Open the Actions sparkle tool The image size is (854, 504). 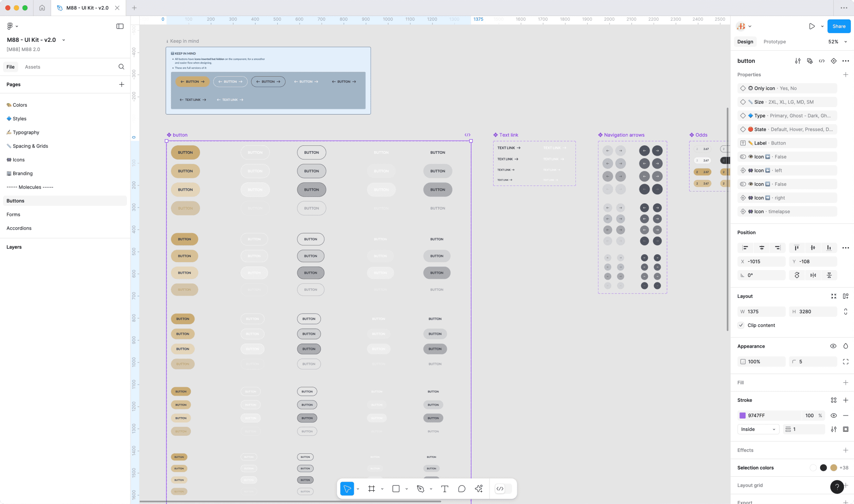[479, 489]
